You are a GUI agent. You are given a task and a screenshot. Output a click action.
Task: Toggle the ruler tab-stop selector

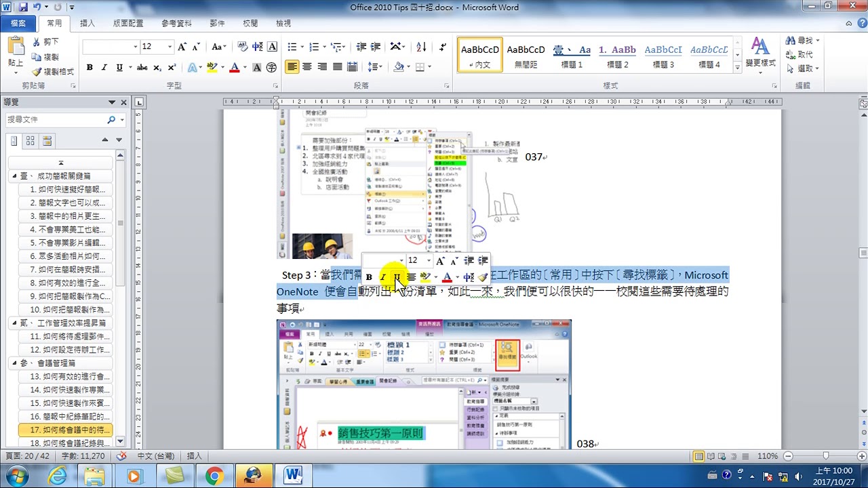(139, 102)
